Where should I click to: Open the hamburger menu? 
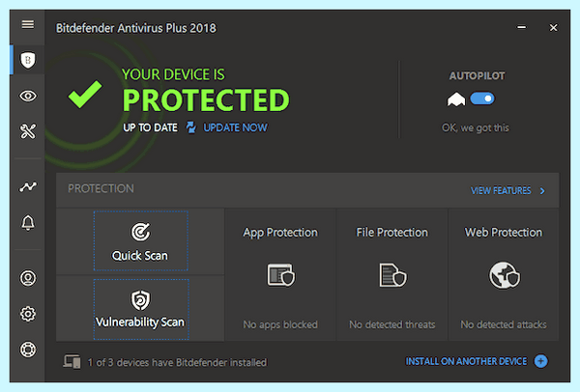pos(28,25)
